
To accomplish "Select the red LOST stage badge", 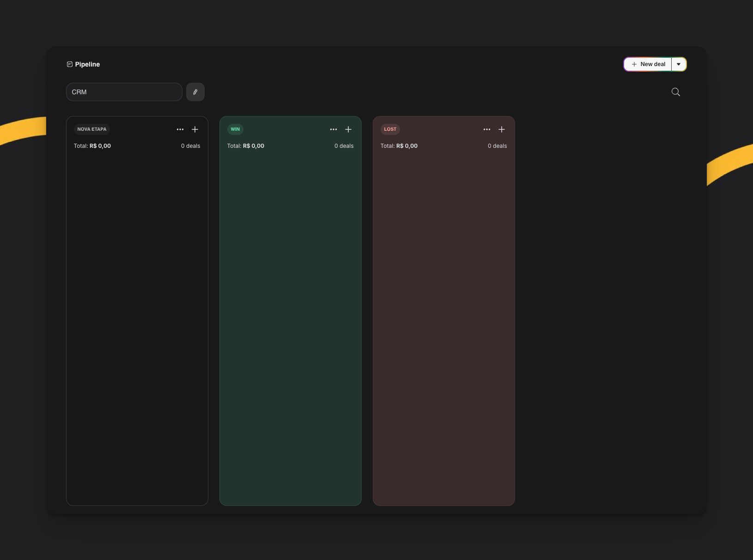I will click(390, 129).
